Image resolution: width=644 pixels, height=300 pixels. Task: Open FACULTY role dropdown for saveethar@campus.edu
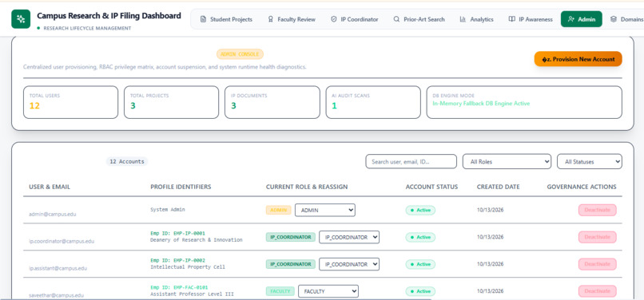[328, 291]
